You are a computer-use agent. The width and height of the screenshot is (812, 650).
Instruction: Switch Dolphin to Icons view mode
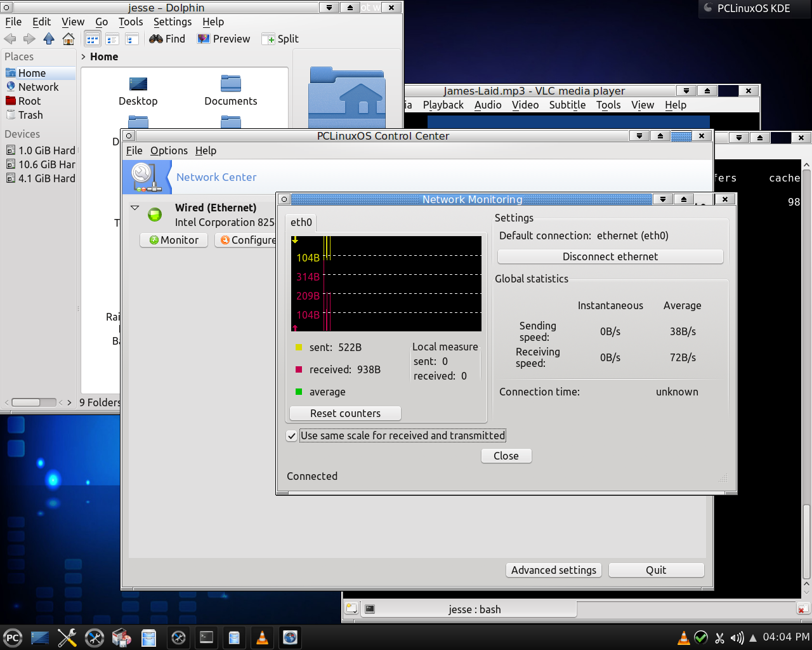[x=93, y=39]
